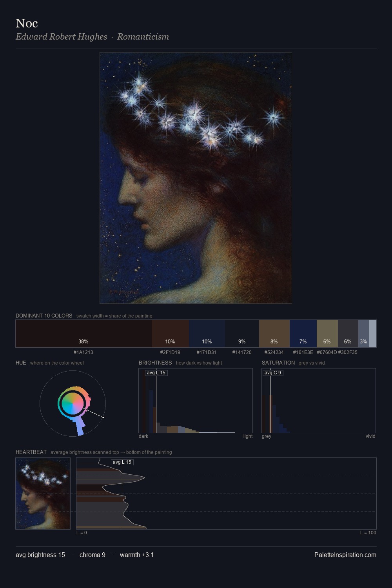This screenshot has height=588, width=392.
Task: Click the hex code #2F1D19
Action: pos(170,352)
